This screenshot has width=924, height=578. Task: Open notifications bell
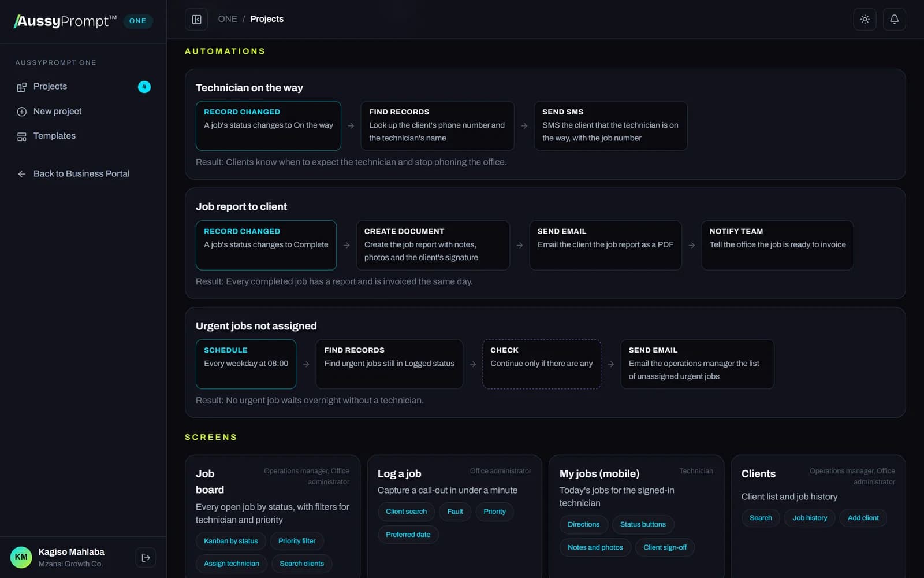(894, 20)
